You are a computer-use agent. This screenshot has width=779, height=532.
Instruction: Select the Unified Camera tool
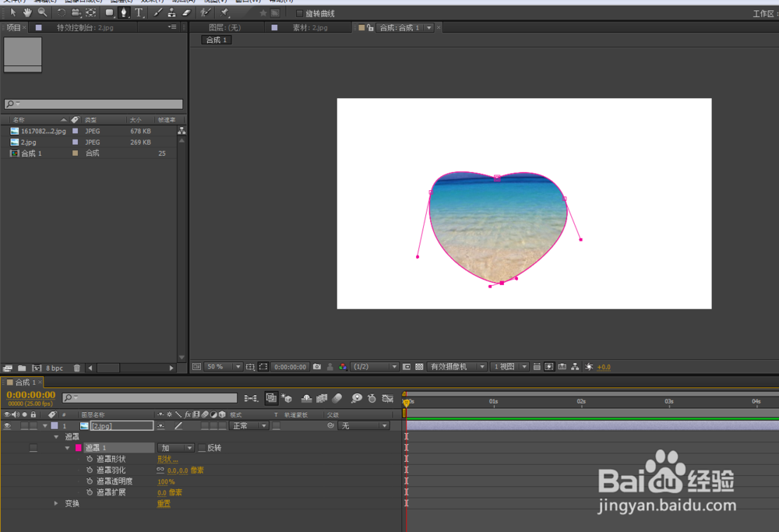[76, 12]
